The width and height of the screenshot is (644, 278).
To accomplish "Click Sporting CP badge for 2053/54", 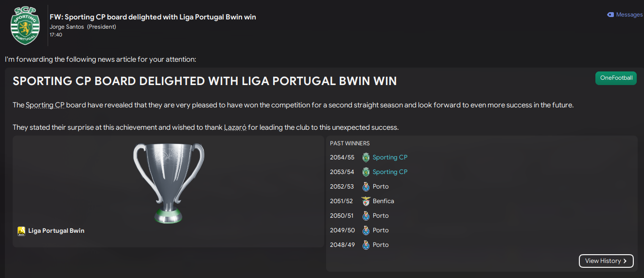I will [366, 172].
